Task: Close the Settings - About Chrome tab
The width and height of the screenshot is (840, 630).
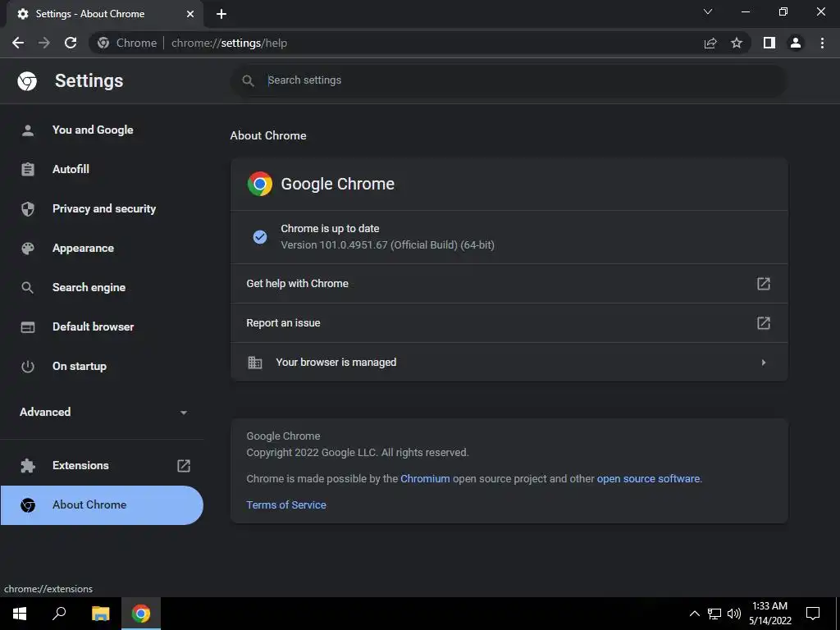Action: (x=190, y=14)
